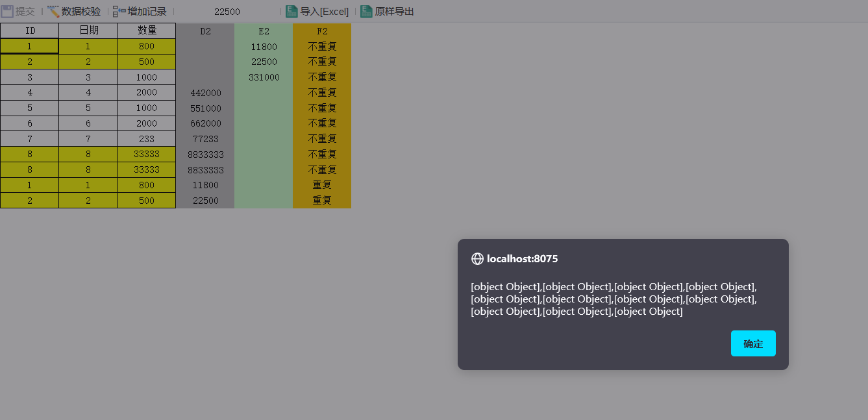Select the F2 column header
868x420 pixels.
click(x=322, y=31)
